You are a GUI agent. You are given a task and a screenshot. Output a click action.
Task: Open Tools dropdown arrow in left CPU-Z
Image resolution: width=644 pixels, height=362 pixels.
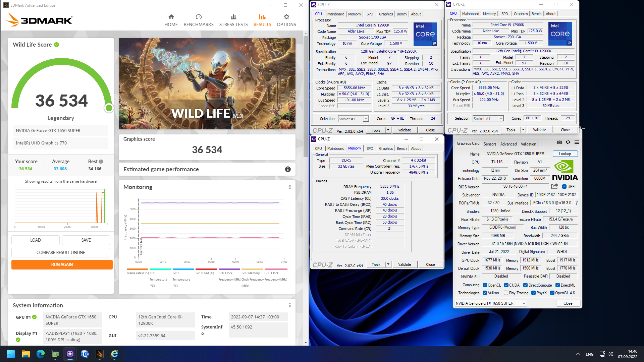[388, 130]
